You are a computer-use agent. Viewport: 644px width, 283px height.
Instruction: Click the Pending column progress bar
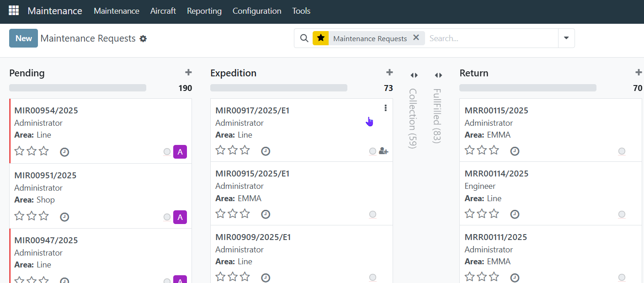[x=78, y=88]
